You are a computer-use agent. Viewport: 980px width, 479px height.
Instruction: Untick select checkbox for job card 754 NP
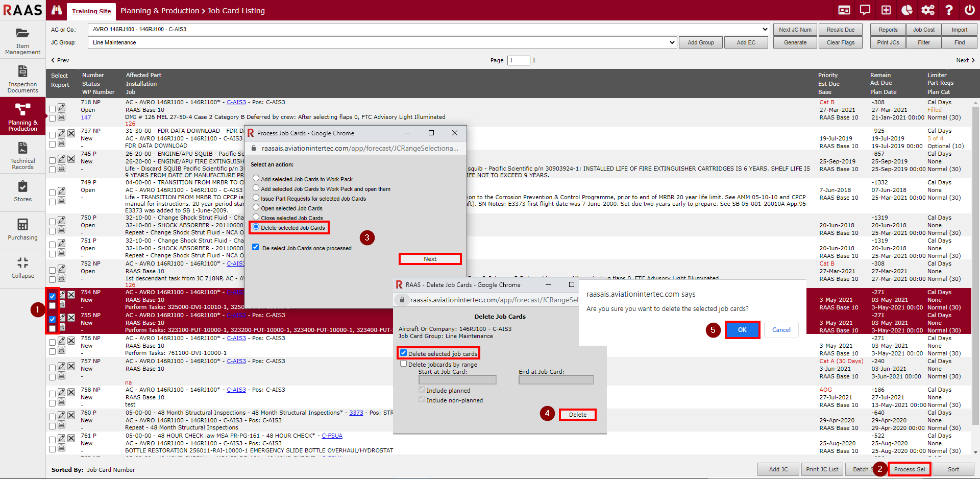[x=53, y=296]
